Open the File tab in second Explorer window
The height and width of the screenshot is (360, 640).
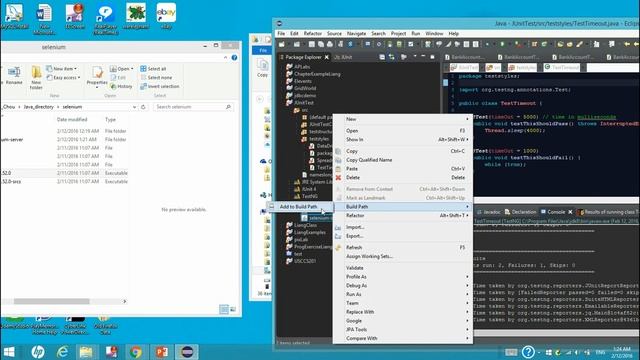coord(263,50)
